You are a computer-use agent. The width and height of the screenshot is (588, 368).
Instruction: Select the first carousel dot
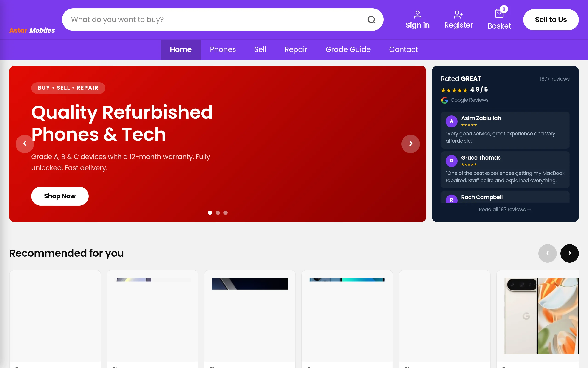coord(210,213)
